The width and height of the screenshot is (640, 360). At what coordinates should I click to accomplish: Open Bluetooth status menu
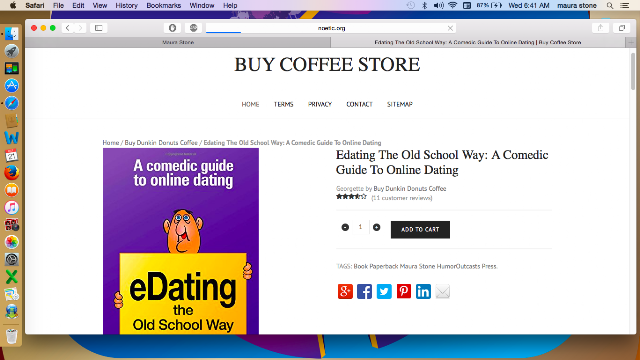tap(424, 5)
